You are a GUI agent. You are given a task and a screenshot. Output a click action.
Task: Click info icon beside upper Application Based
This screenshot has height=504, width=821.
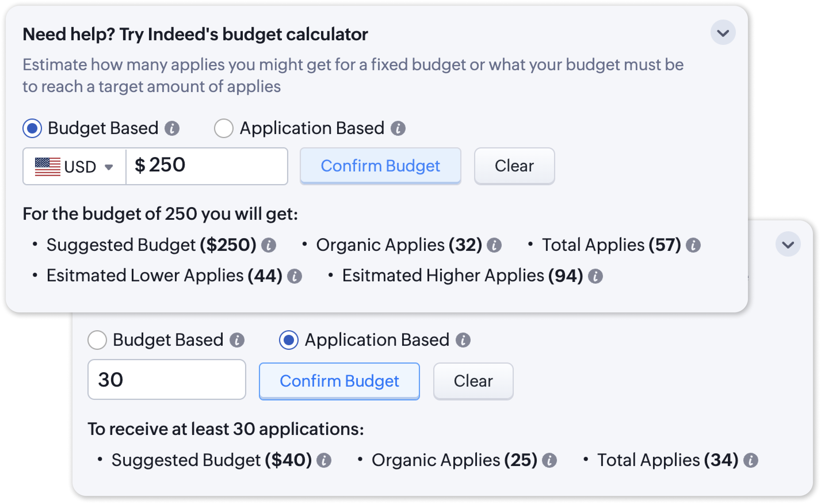[x=398, y=128]
